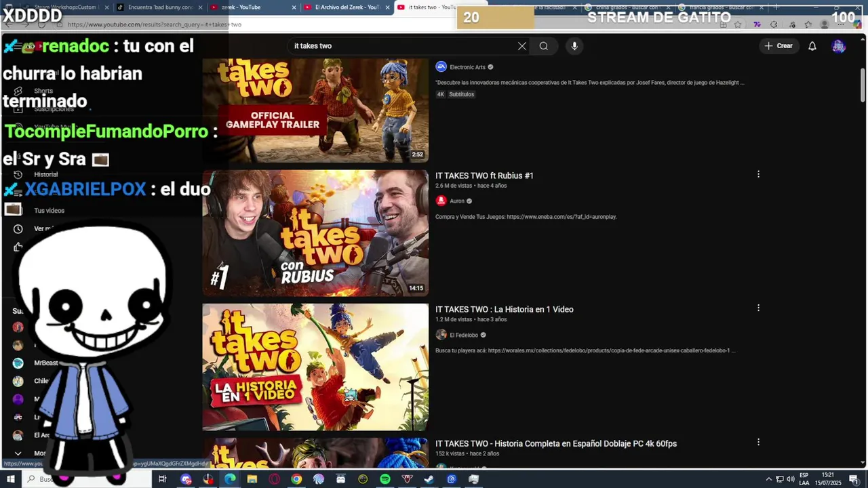
Task: Open video title La Historia en 1 Video
Action: 505,309
